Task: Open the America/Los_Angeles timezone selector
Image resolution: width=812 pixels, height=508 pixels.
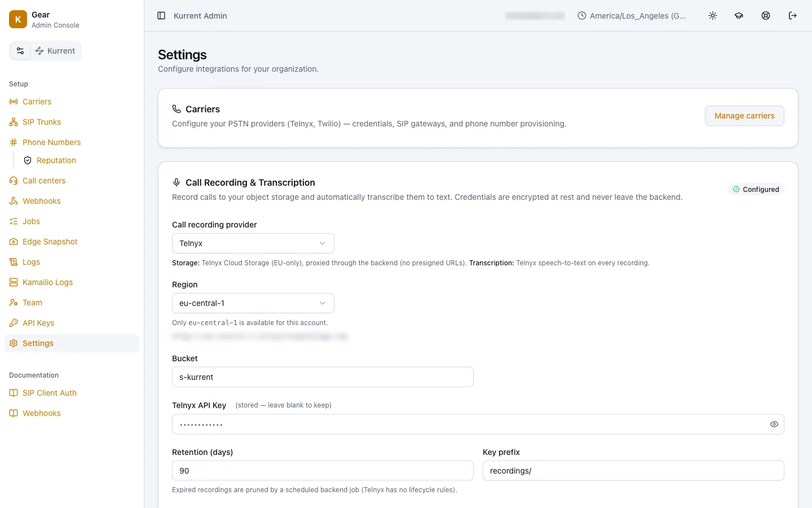Action: point(632,16)
